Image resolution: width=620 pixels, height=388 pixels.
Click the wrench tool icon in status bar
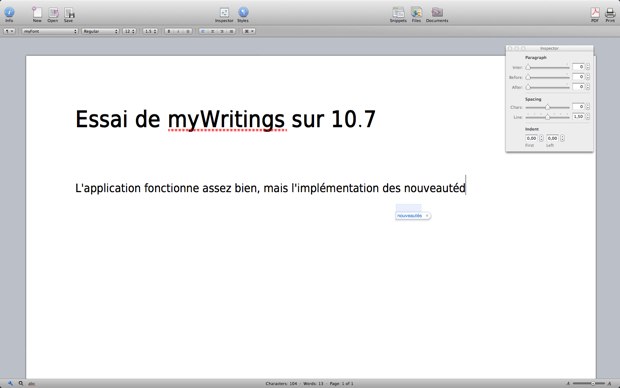10,383
